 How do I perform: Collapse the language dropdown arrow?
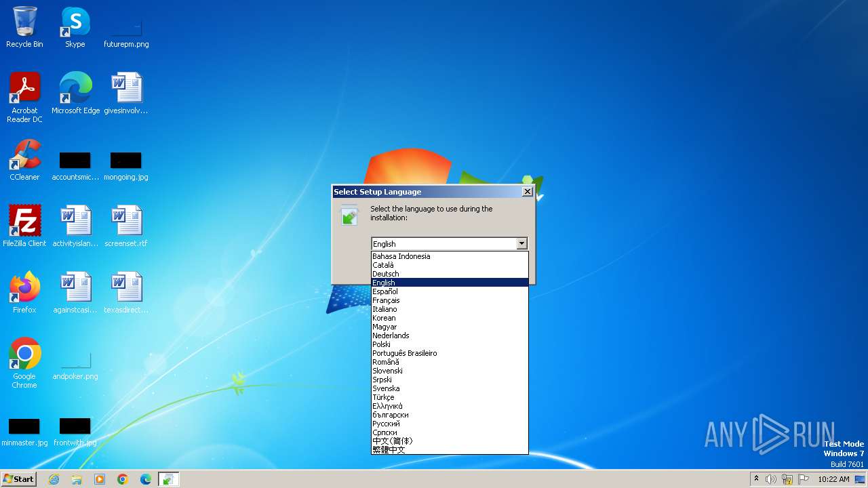click(x=521, y=244)
